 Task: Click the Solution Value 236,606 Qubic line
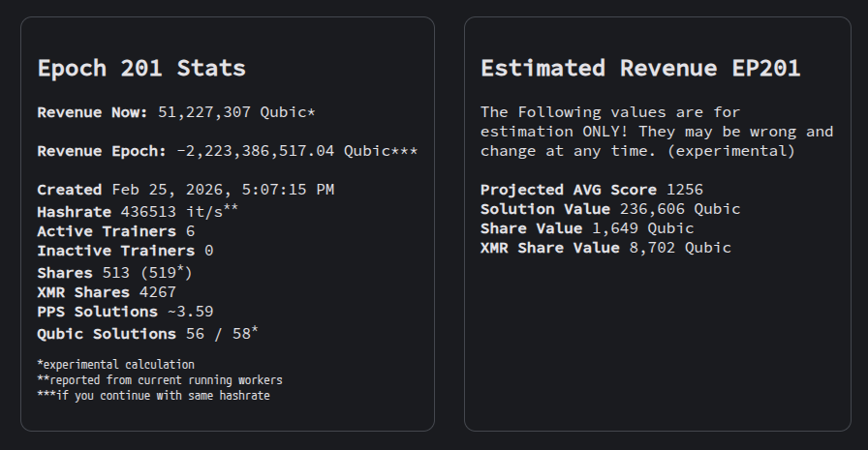tap(610, 209)
